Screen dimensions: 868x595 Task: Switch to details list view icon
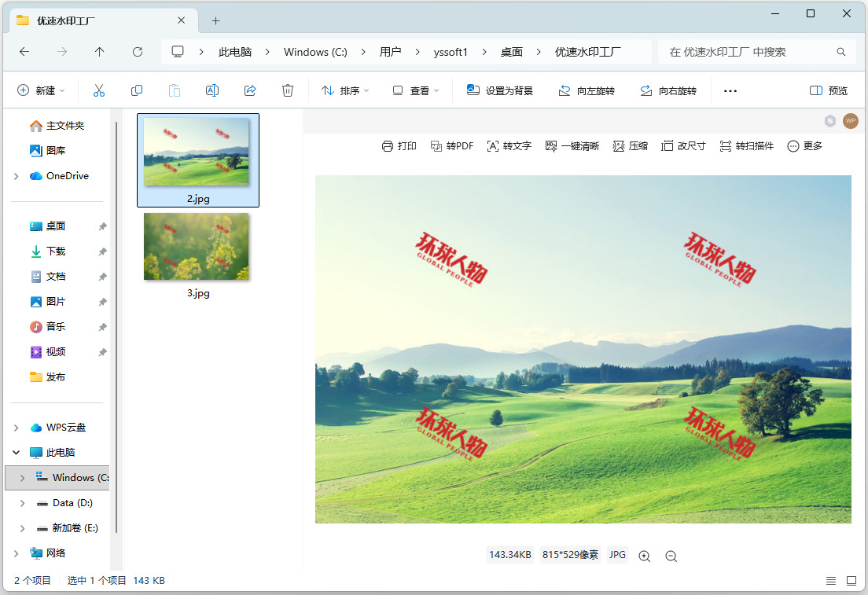click(x=831, y=581)
